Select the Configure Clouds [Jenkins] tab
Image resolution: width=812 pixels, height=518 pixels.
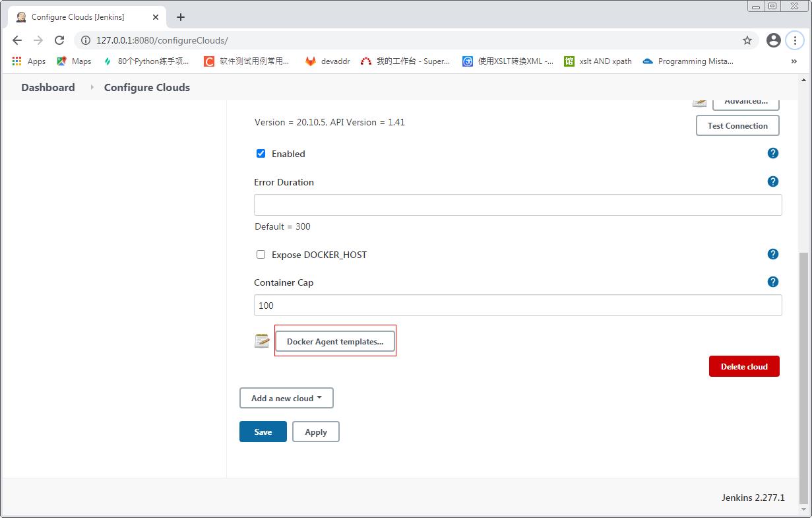point(88,17)
